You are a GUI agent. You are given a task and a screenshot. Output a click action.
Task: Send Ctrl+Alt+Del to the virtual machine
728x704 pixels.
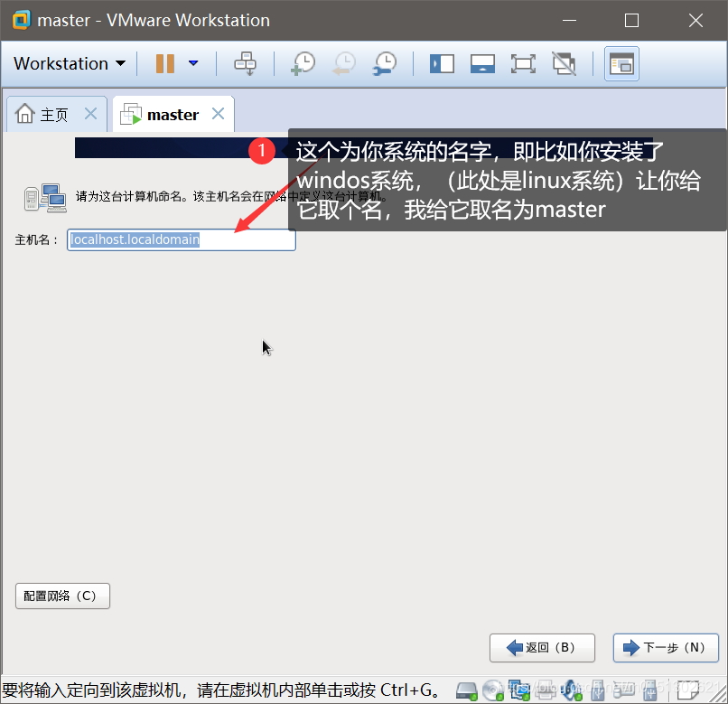[245, 63]
